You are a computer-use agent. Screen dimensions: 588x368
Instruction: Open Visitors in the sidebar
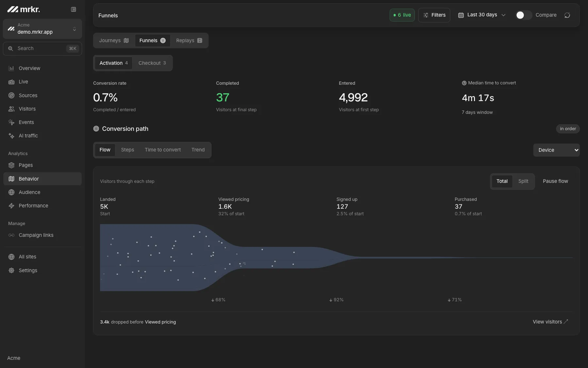pyautogui.click(x=42, y=109)
